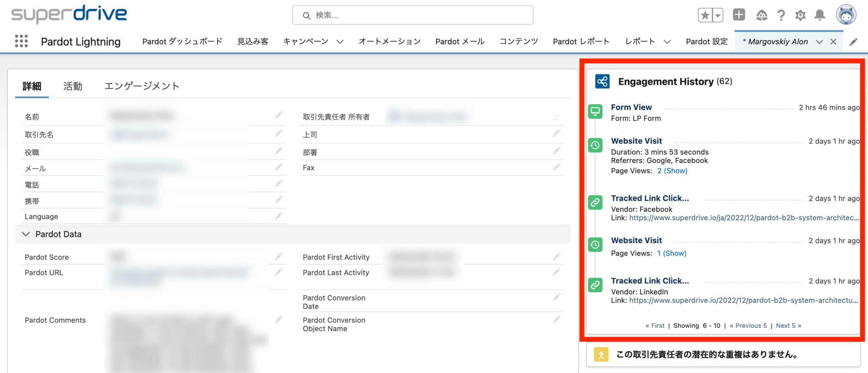Click the Engagement History share icon
868x373 pixels.
click(602, 81)
